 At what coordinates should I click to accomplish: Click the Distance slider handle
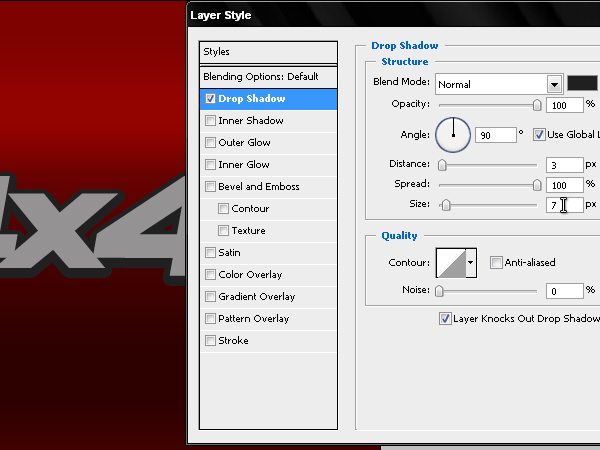click(x=442, y=165)
